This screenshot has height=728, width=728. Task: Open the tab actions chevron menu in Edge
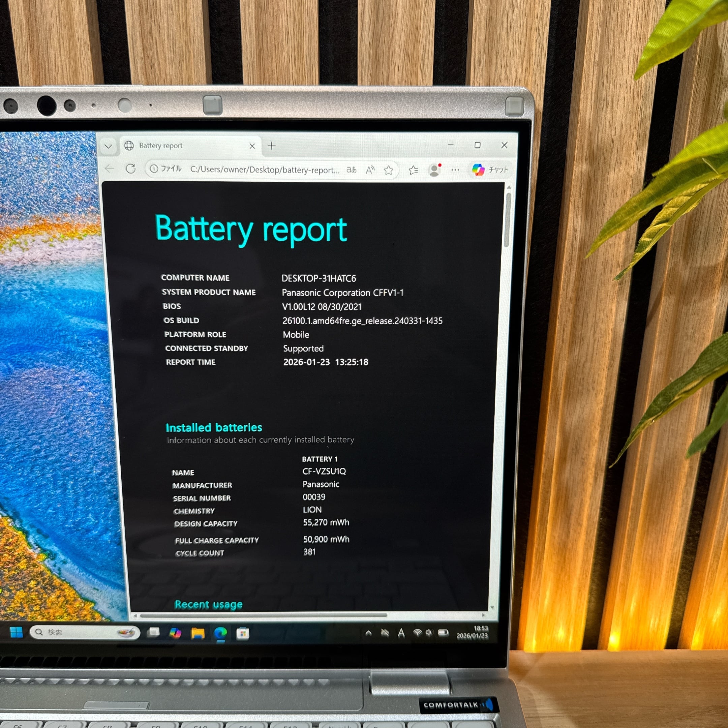pos(108,146)
